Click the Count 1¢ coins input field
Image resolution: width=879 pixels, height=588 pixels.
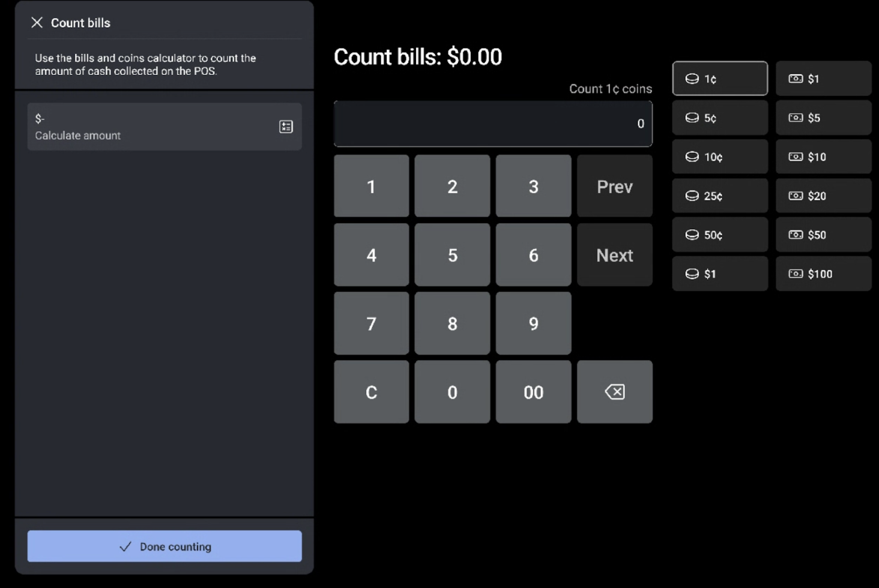492,124
